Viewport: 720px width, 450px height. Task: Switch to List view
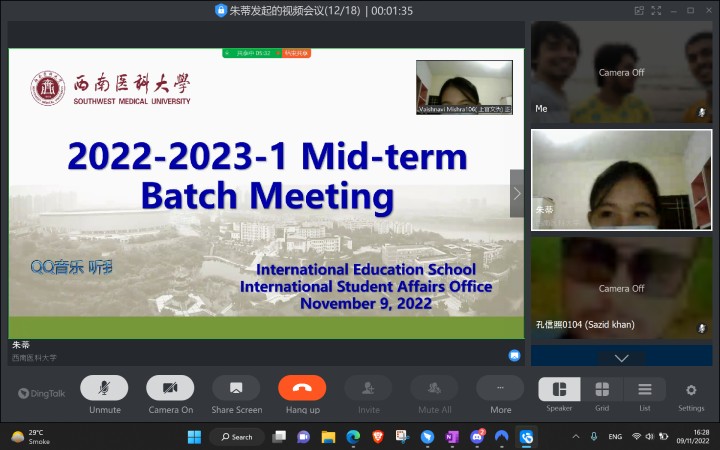(x=645, y=390)
